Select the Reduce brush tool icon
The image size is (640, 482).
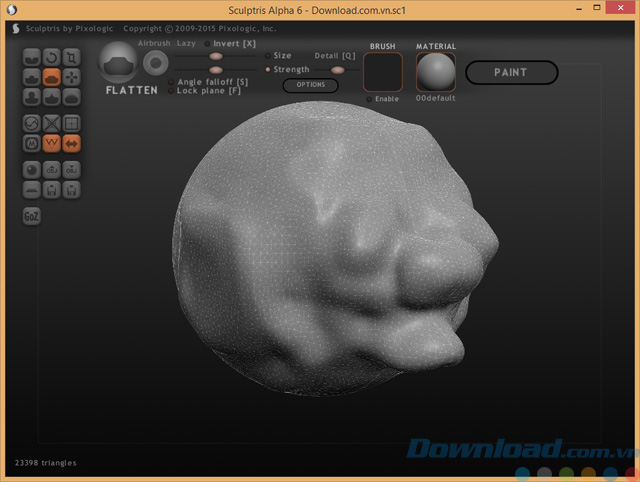click(x=31, y=123)
